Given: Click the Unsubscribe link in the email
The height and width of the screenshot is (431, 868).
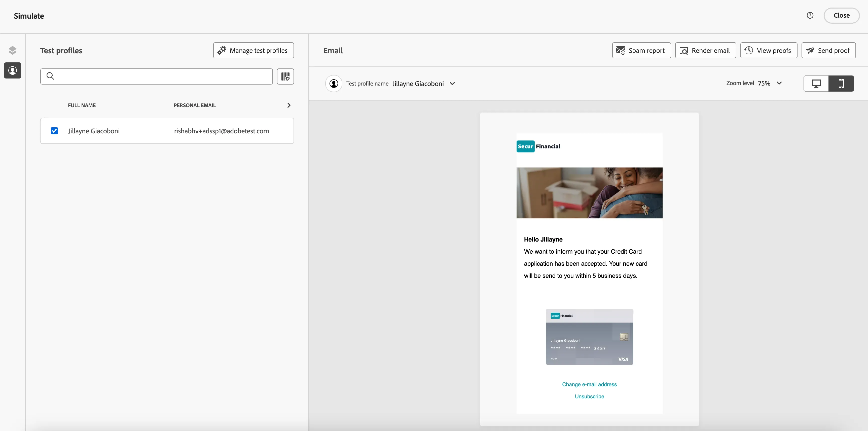Looking at the screenshot, I should (x=589, y=396).
